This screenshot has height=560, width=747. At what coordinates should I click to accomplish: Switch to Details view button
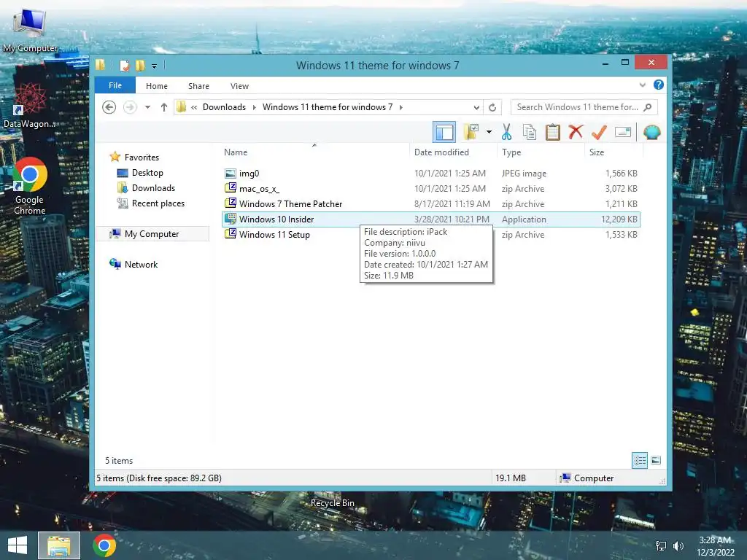[x=639, y=460]
